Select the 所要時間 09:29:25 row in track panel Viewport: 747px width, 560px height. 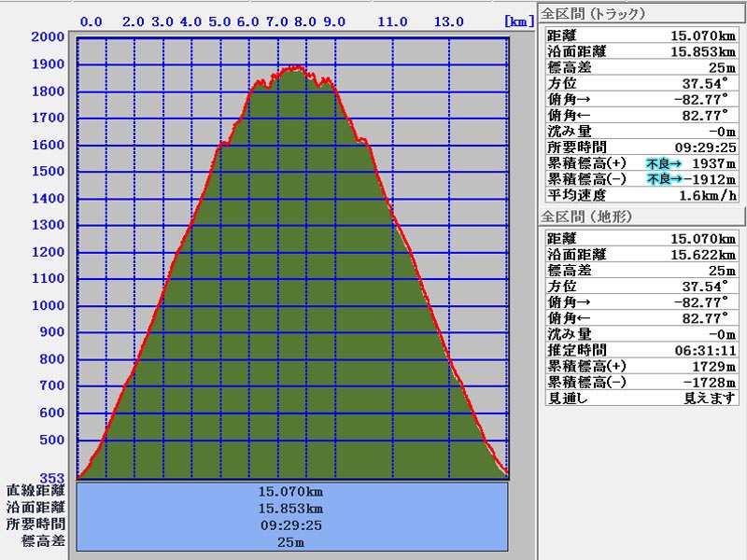click(641, 147)
